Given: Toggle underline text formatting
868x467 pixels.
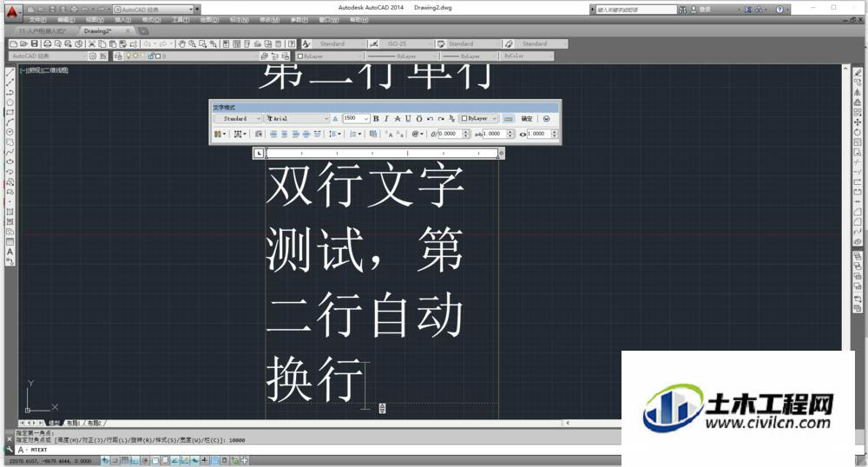Looking at the screenshot, I should pyautogui.click(x=408, y=118).
